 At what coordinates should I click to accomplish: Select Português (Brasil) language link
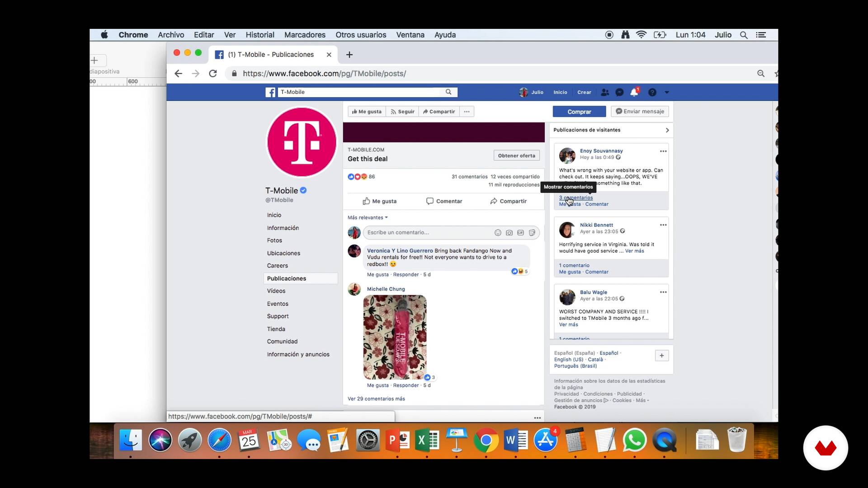tap(576, 366)
